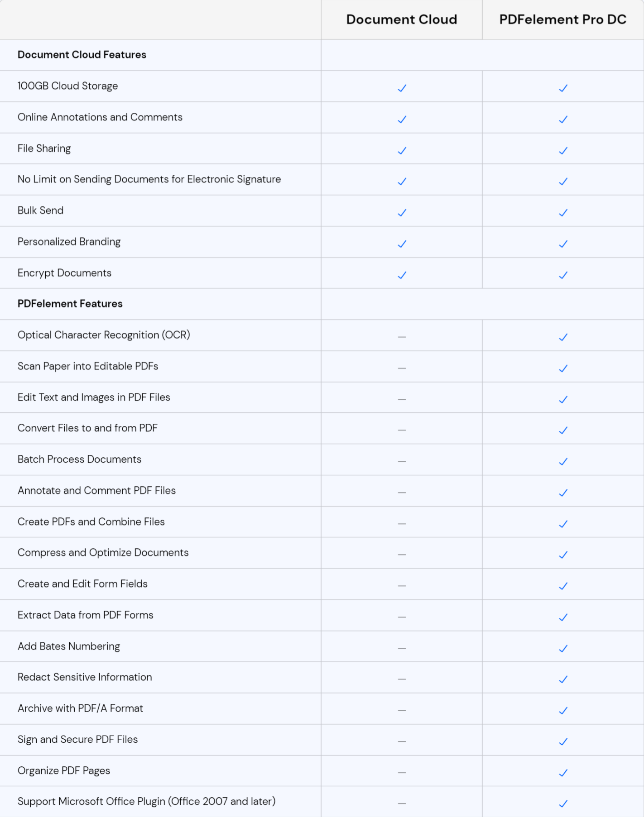Click the PDFelement Features section heading
Screen dimensions: 644x818
coord(70,304)
